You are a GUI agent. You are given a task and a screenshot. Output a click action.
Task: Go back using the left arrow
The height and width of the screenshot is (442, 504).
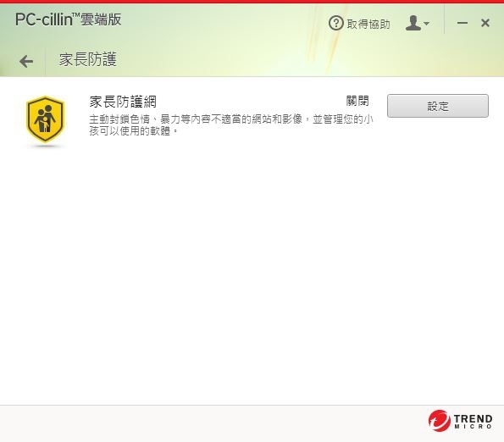tap(26, 61)
